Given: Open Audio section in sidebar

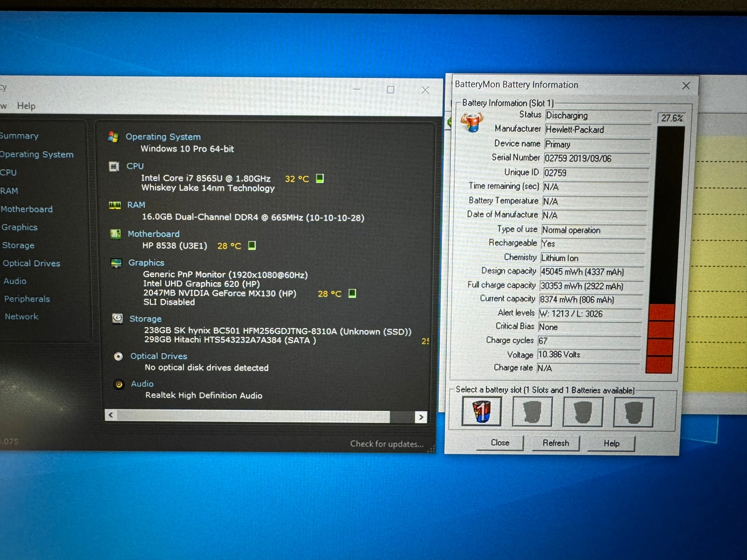Looking at the screenshot, I should [x=15, y=281].
